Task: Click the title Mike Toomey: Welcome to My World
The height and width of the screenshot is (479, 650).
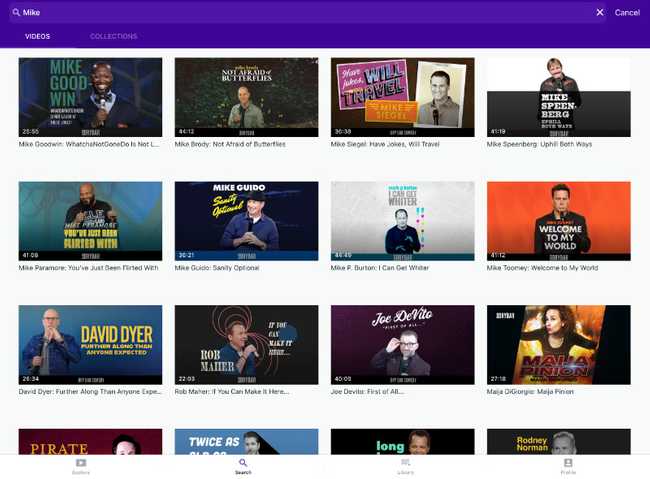Action: pyautogui.click(x=542, y=268)
